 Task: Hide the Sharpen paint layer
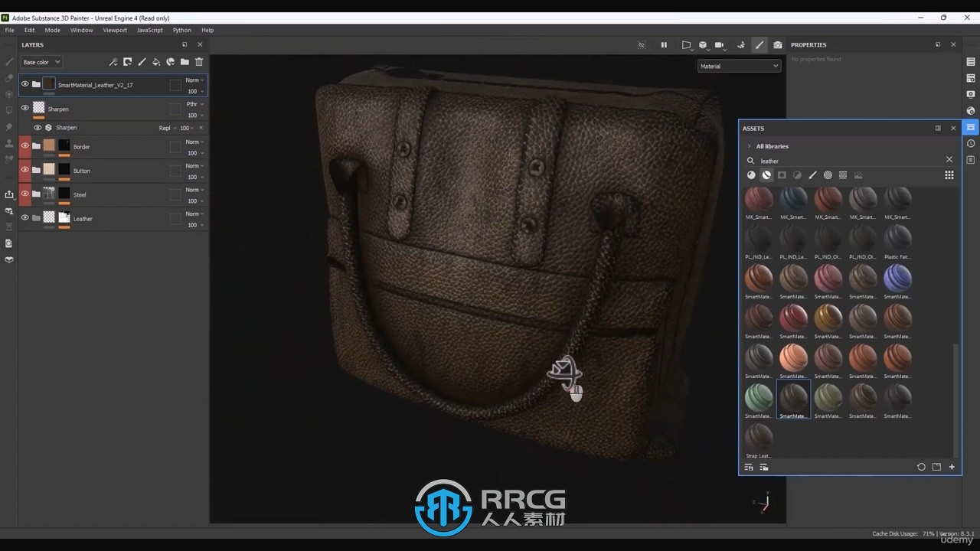tap(24, 108)
